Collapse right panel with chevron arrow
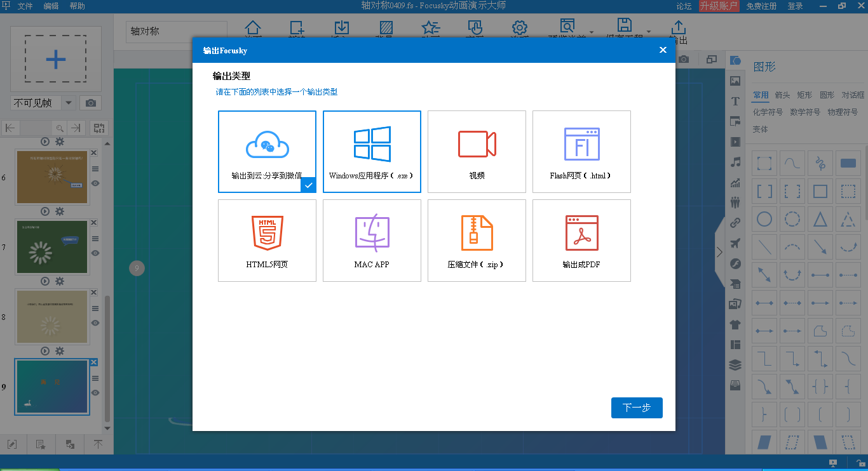This screenshot has width=868, height=471. 719,252
